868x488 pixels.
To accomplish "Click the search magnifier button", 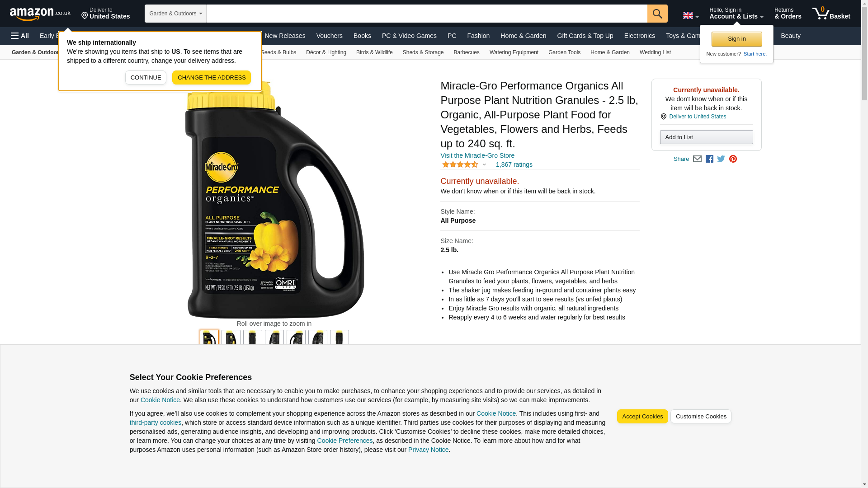I will click(x=657, y=14).
